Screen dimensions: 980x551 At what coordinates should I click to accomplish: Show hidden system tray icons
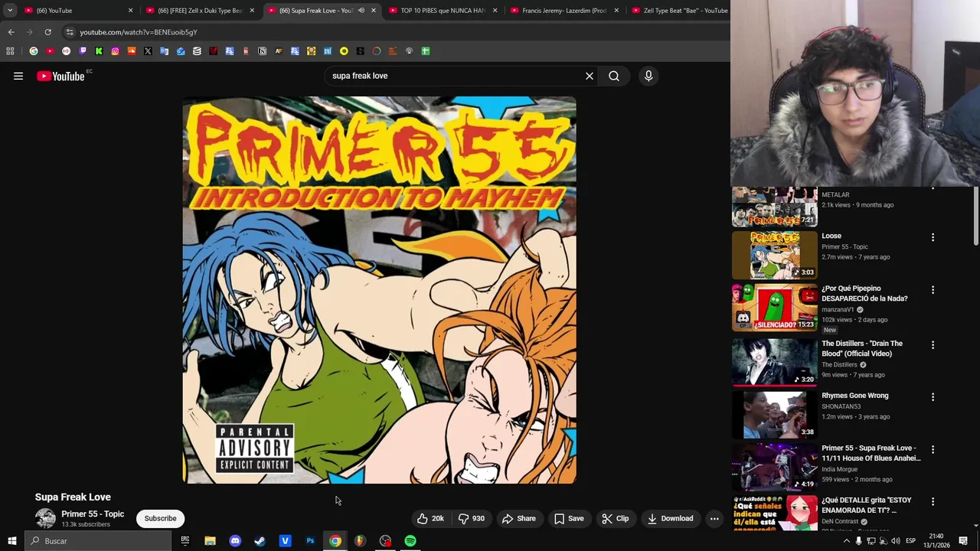(x=846, y=541)
